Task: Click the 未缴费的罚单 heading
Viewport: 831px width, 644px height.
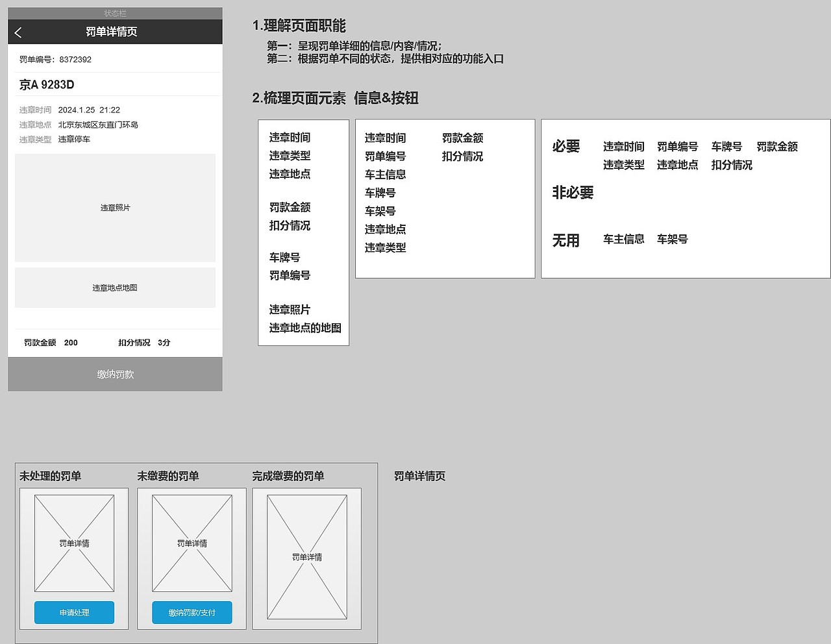Action: click(x=167, y=476)
